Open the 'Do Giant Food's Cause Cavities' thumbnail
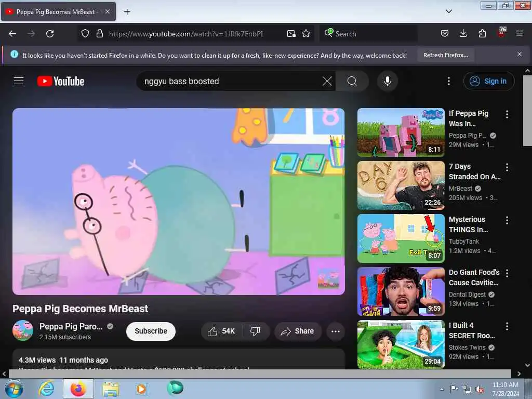This screenshot has width=532, height=399. [x=401, y=291]
